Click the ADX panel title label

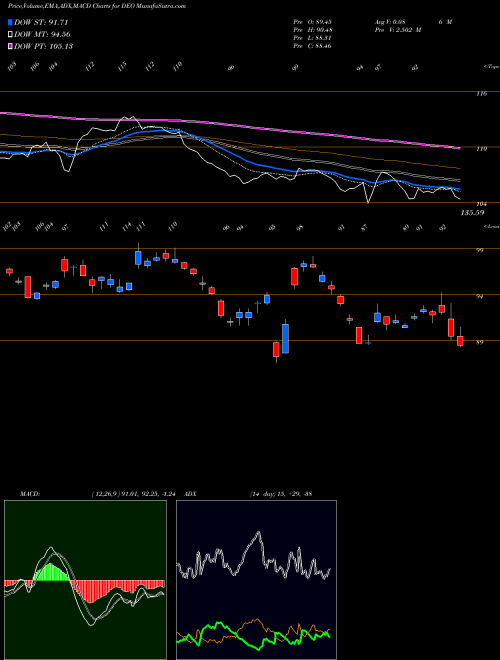(x=191, y=494)
